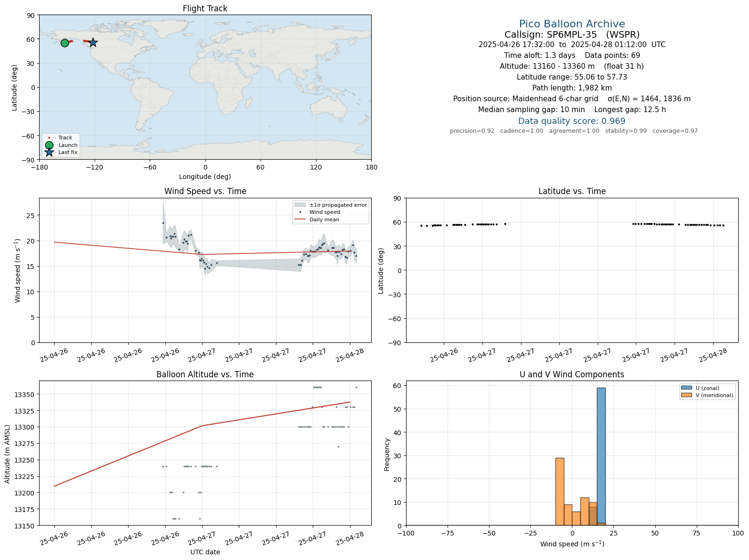The height and width of the screenshot is (560, 749).
Task: Pick the ±1σ propagated error legend swatch
Action: pos(300,205)
